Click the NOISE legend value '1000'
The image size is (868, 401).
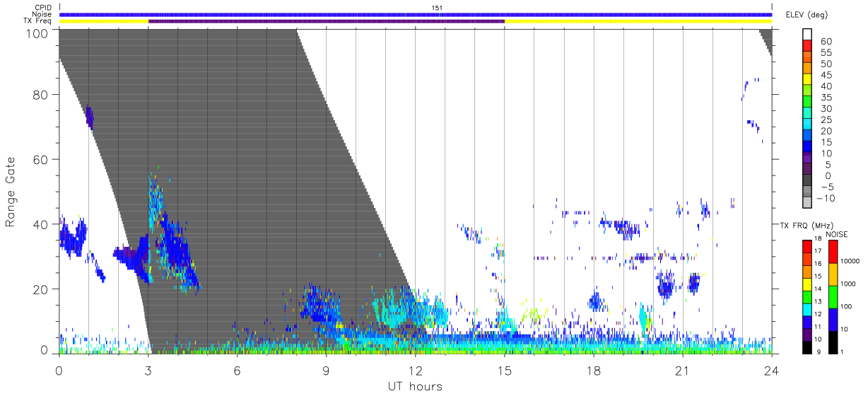click(848, 284)
